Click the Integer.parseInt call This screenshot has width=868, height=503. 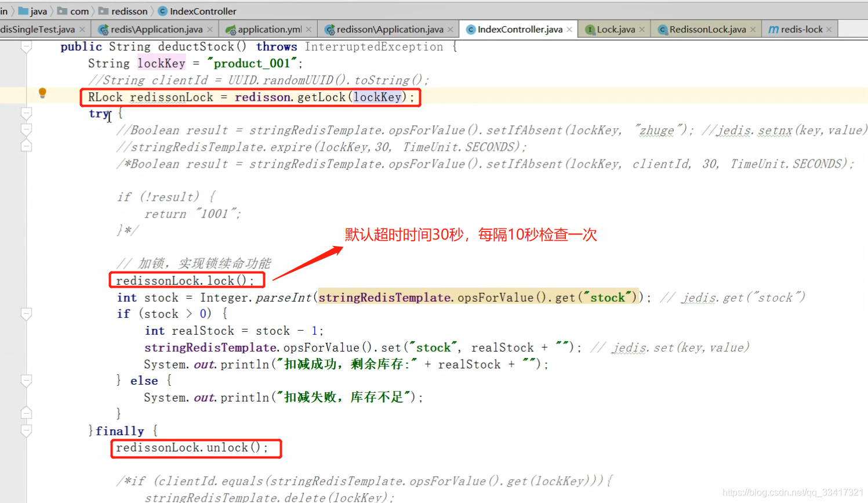pos(256,298)
